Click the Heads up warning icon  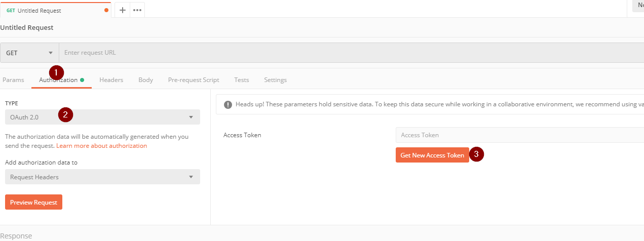click(x=227, y=104)
